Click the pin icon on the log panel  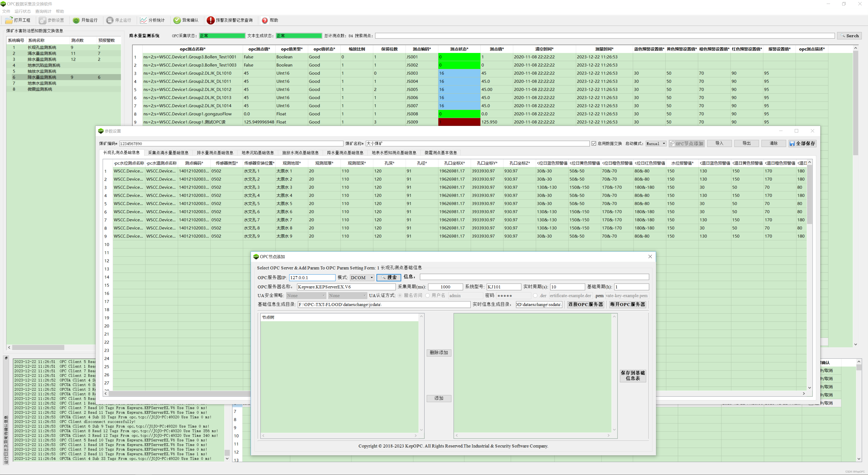click(x=6, y=358)
